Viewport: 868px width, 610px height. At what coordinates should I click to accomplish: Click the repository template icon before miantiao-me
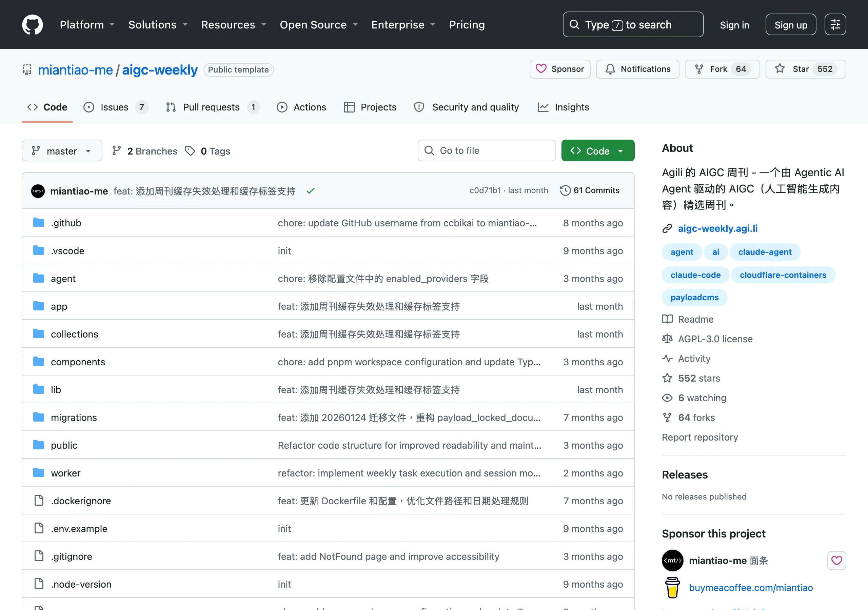[x=27, y=69]
